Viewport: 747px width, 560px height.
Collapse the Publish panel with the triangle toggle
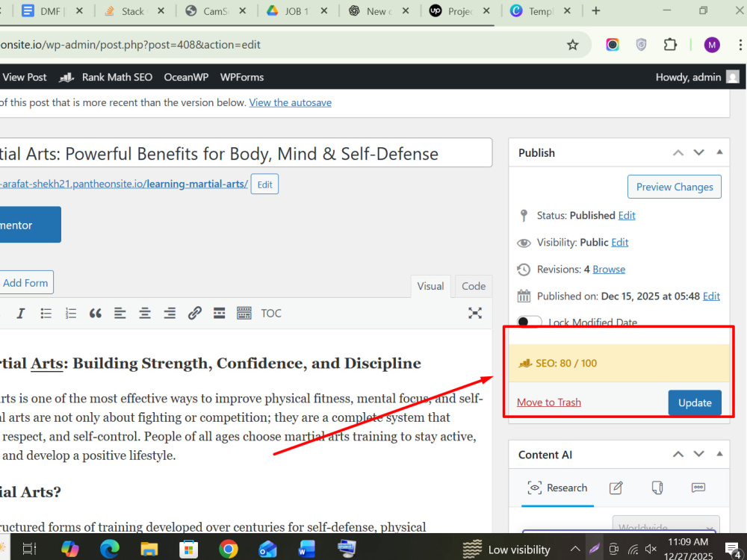point(719,152)
